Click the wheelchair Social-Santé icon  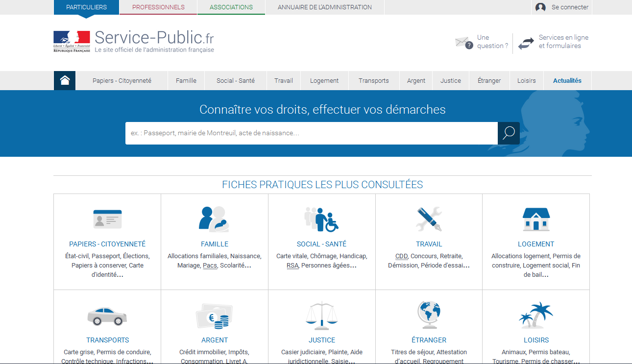321,219
